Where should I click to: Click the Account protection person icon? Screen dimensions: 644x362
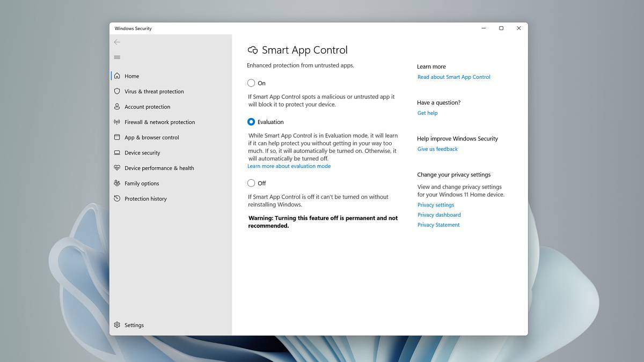117,107
